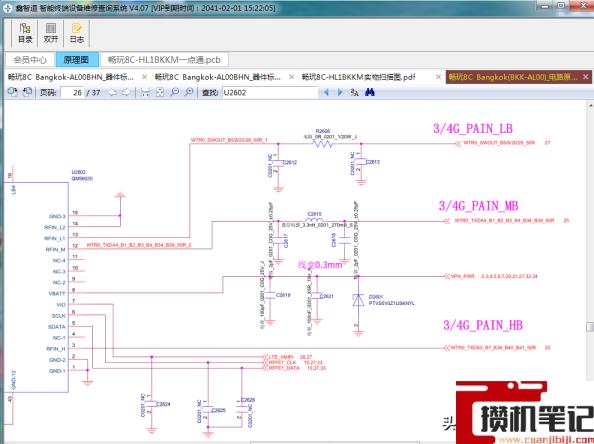Click the application icon in title bar
The image size is (594, 444).
coord(7,8)
